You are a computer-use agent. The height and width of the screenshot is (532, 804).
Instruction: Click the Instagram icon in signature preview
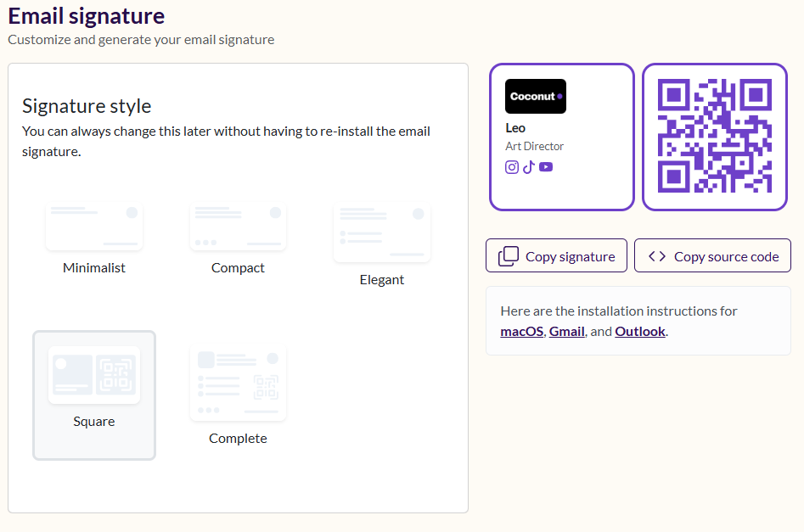[512, 167]
